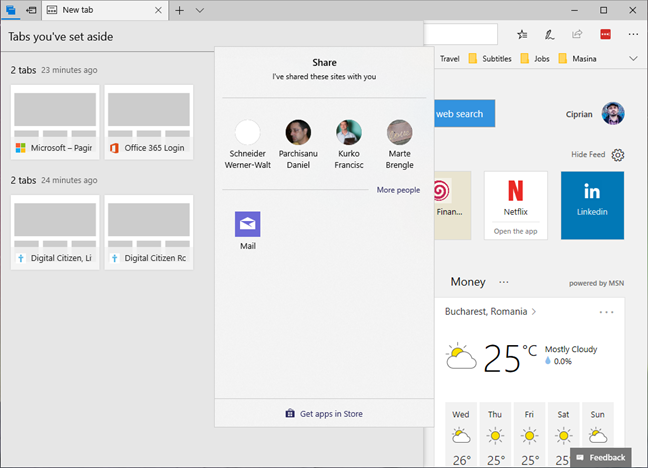The width and height of the screenshot is (648, 468).
Task: Open the Jobs favorites folder
Action: coord(535,59)
